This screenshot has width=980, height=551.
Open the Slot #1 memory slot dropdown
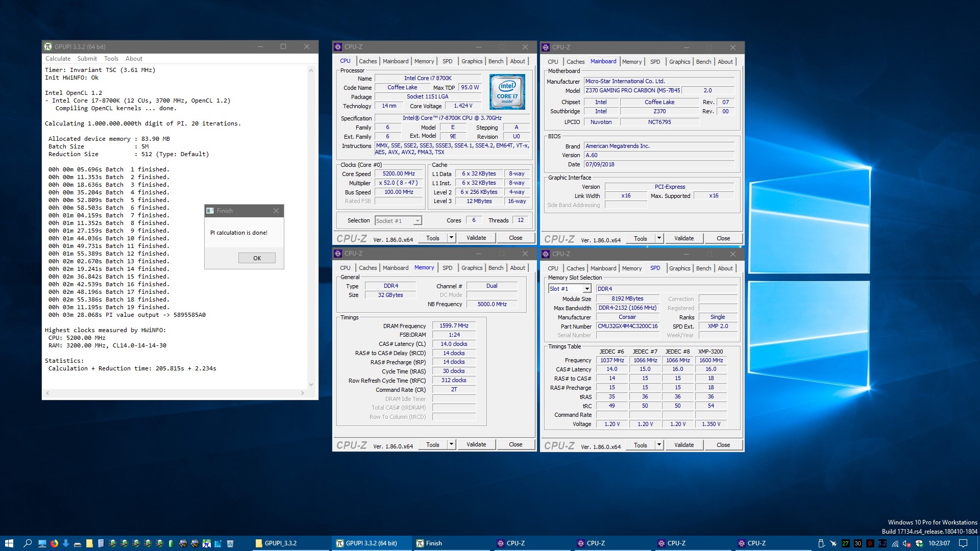point(569,289)
